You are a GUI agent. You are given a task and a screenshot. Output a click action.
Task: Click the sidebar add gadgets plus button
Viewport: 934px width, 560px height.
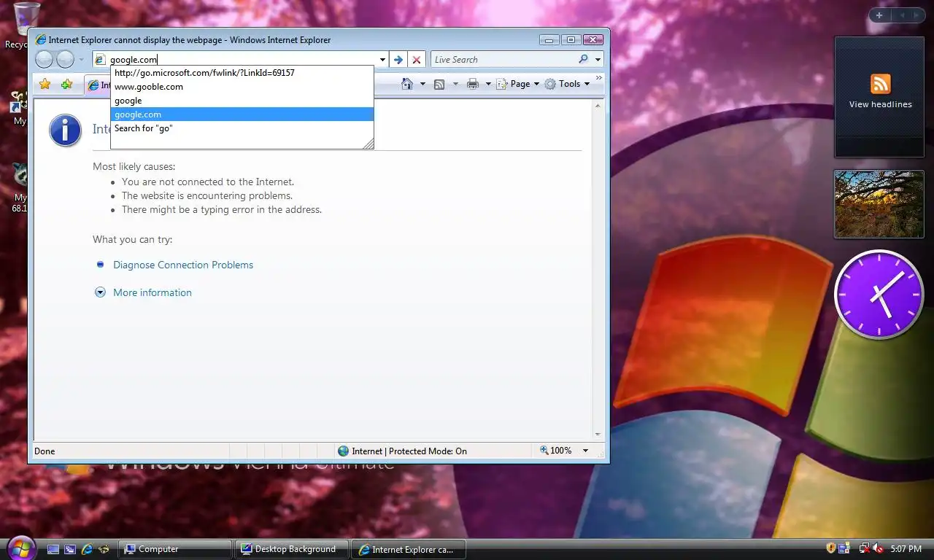click(x=879, y=15)
